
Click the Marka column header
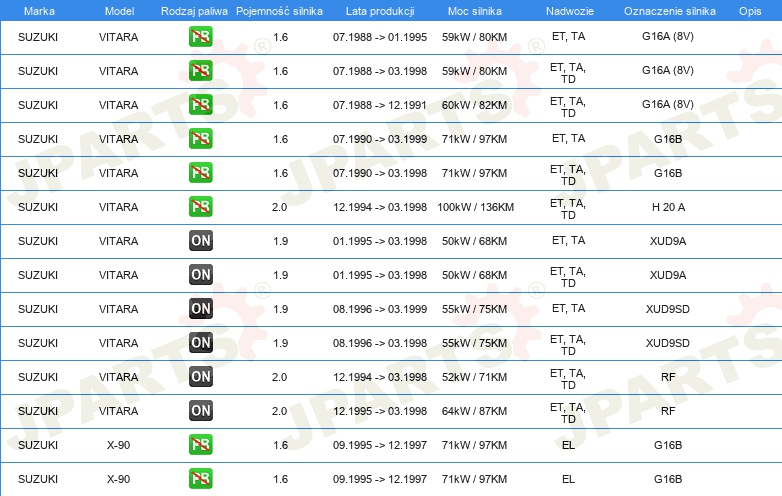39,11
